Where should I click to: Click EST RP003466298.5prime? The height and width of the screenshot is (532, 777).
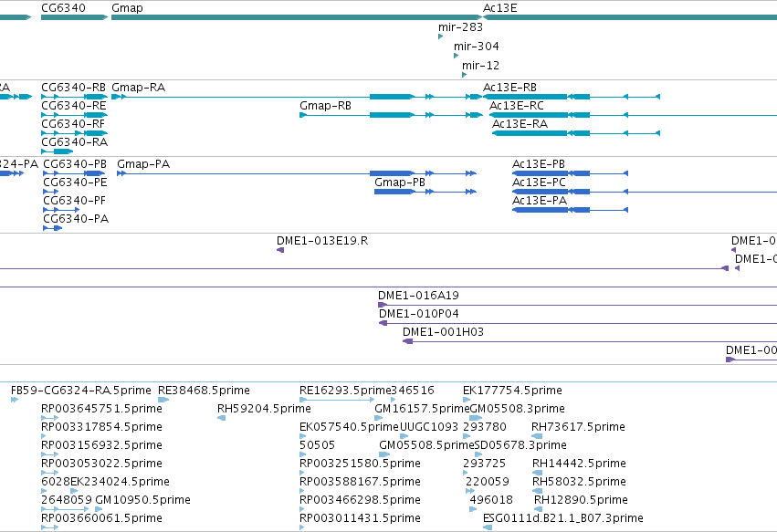[x=302, y=509]
